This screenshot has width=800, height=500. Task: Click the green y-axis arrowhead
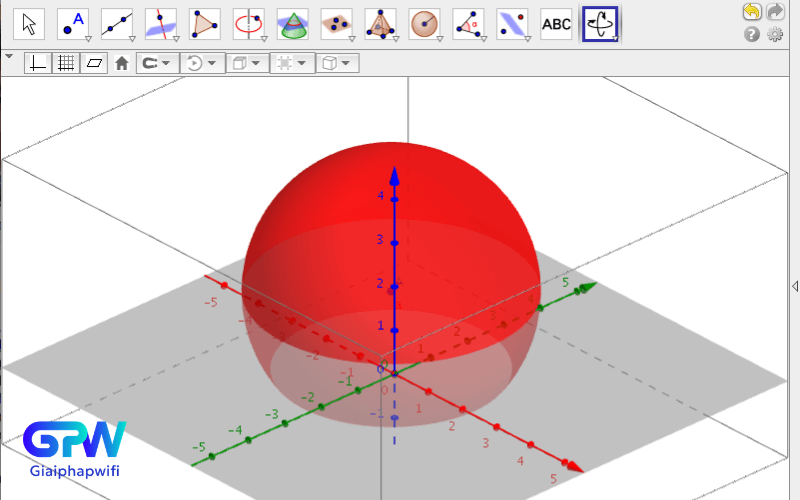pos(588,287)
